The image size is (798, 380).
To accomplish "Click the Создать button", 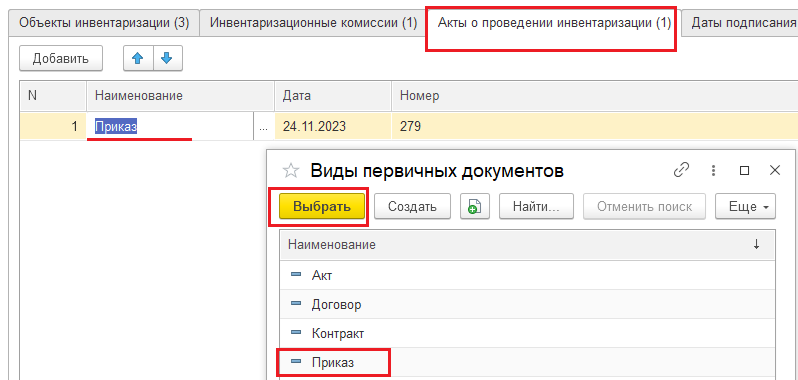I will pos(412,207).
